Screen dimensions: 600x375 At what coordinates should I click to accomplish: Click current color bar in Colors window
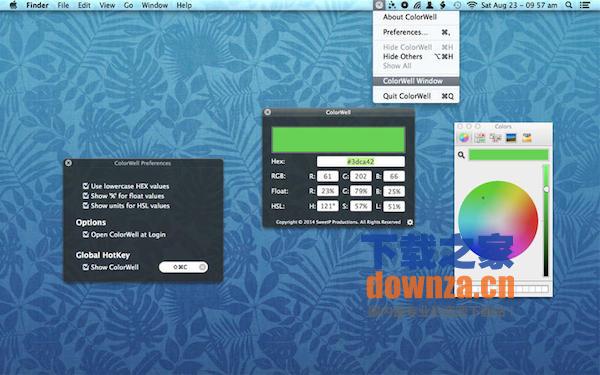[x=509, y=155]
